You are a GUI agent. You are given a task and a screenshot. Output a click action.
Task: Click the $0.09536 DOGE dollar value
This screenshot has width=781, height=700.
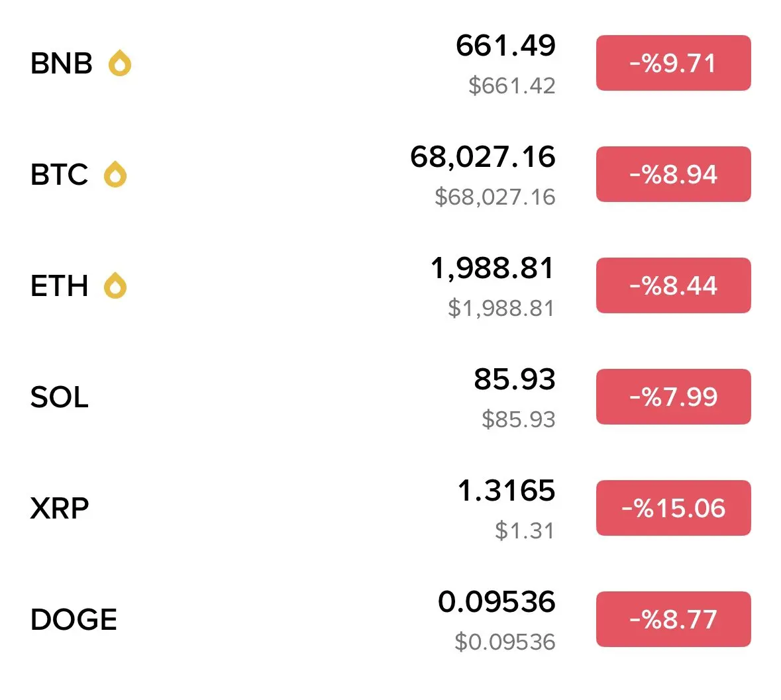tap(505, 642)
